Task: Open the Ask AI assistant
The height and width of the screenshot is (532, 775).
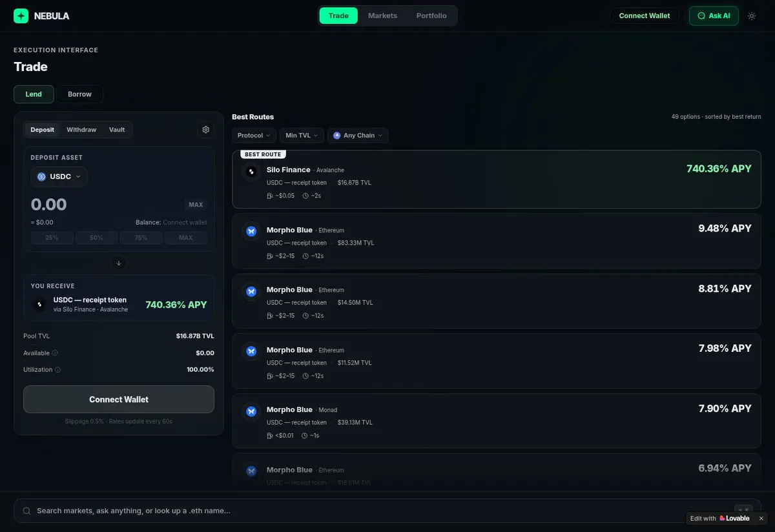Action: (714, 15)
